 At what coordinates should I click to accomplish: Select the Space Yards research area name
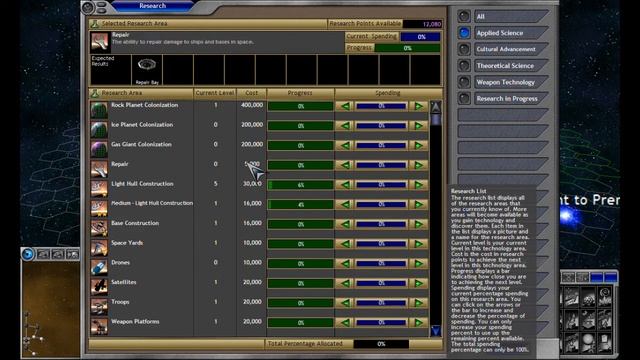point(127,242)
